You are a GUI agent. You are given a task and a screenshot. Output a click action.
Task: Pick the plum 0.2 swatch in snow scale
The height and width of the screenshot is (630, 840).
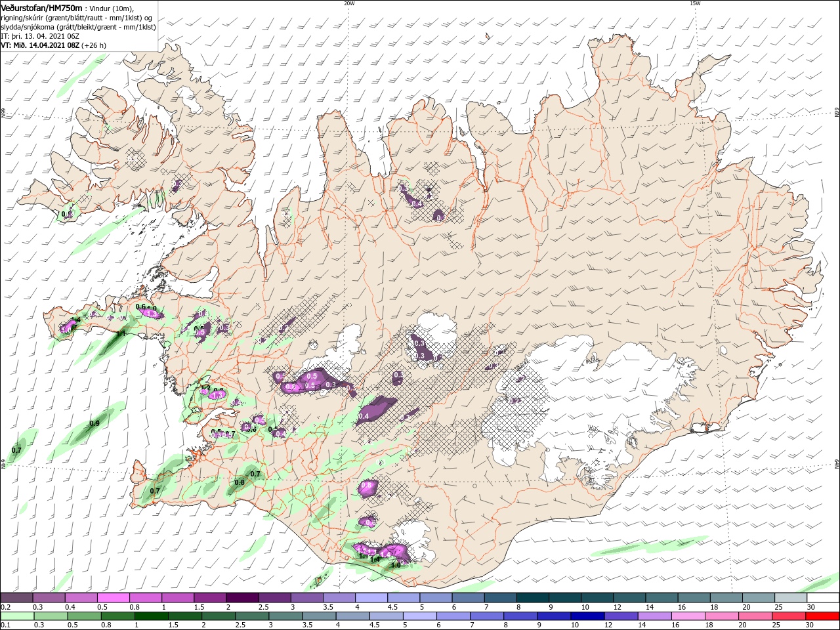16,598
